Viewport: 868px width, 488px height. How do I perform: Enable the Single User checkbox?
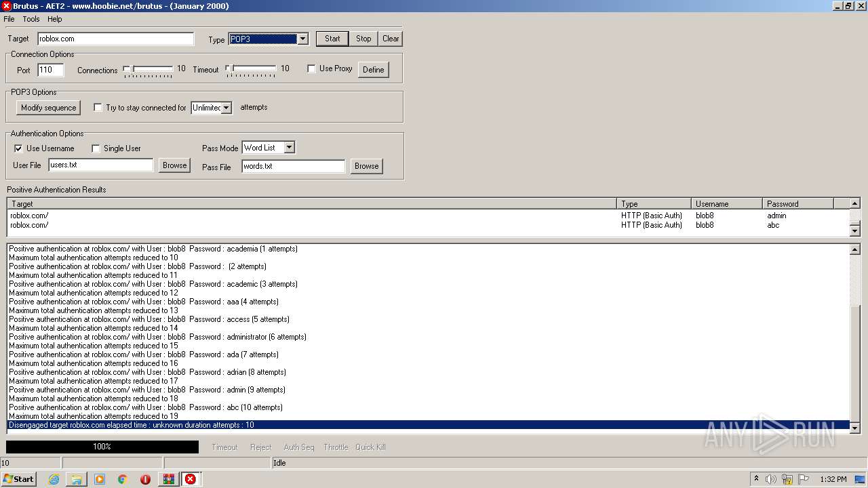pos(96,148)
